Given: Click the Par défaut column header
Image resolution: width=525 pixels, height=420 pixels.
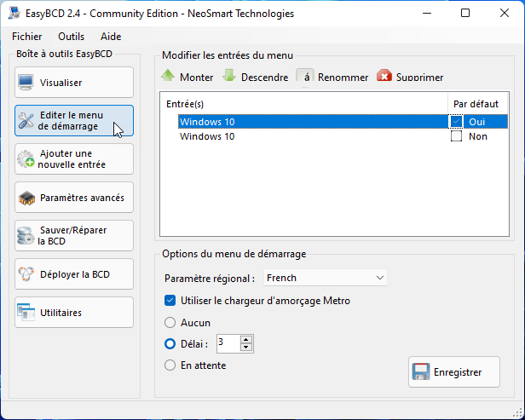Looking at the screenshot, I should (x=476, y=104).
